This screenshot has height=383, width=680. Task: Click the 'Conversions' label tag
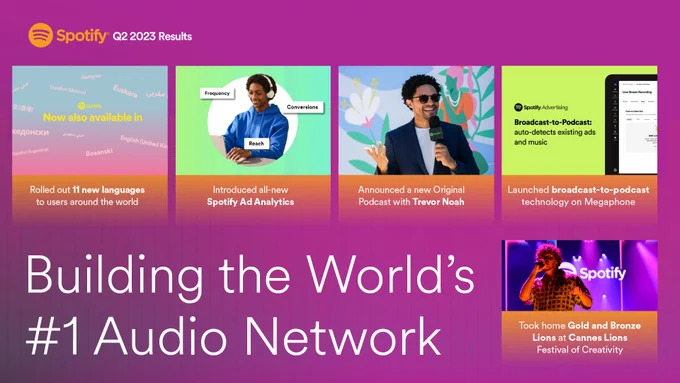pyautogui.click(x=302, y=107)
